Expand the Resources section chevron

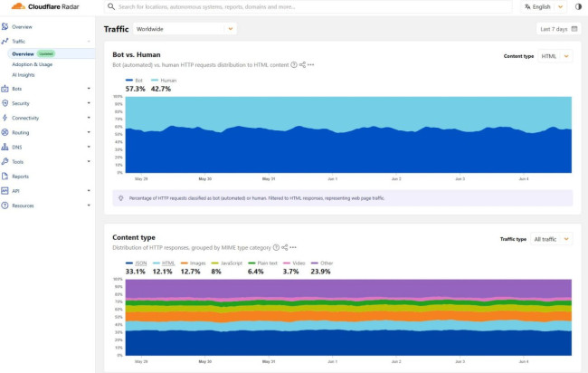coord(89,206)
